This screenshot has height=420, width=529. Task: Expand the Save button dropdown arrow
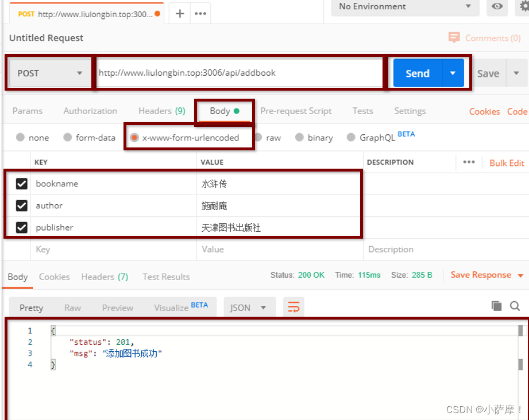point(516,73)
